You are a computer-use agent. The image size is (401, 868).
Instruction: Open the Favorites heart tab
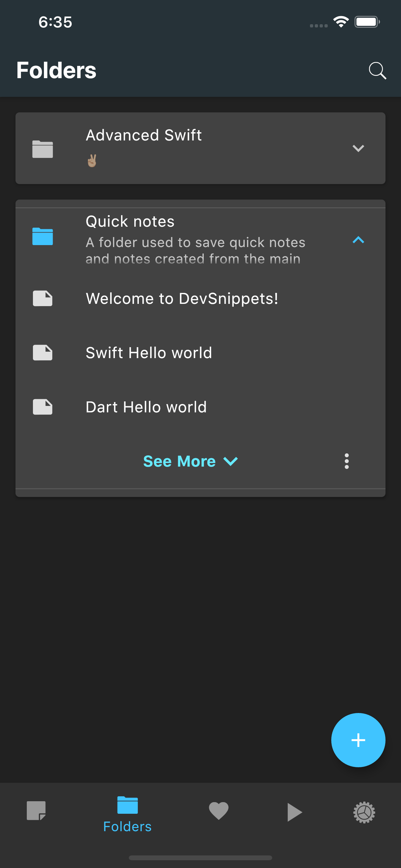point(219,811)
